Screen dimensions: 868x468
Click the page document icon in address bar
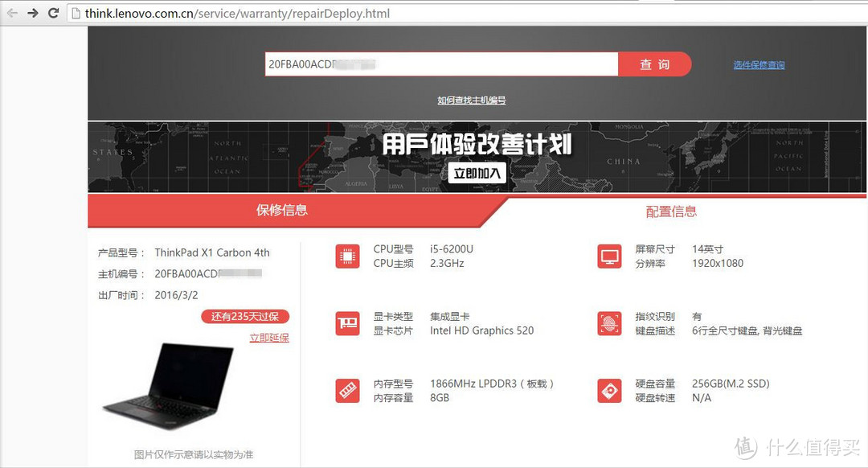click(76, 14)
